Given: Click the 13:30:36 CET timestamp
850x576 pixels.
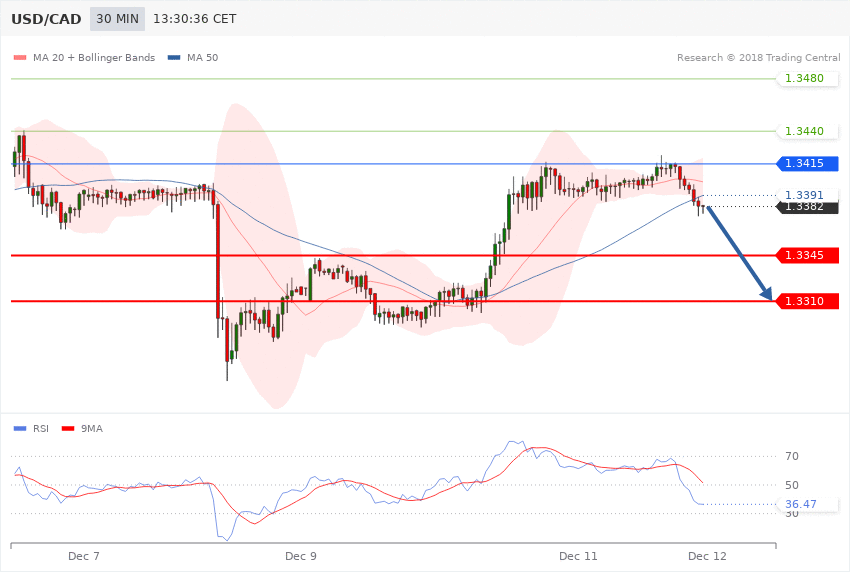Looking at the screenshot, I should 195,19.
